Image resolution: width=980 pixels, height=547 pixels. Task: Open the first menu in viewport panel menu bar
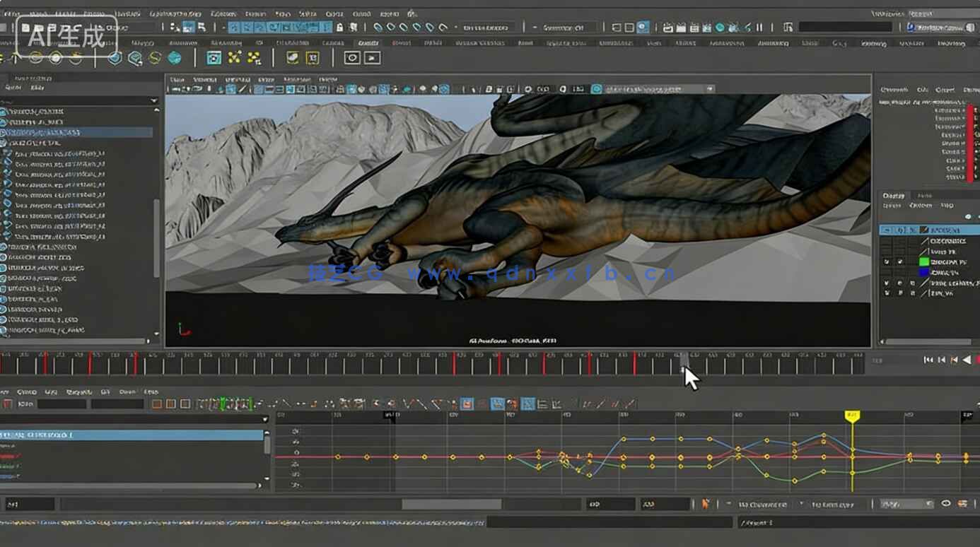177,80
